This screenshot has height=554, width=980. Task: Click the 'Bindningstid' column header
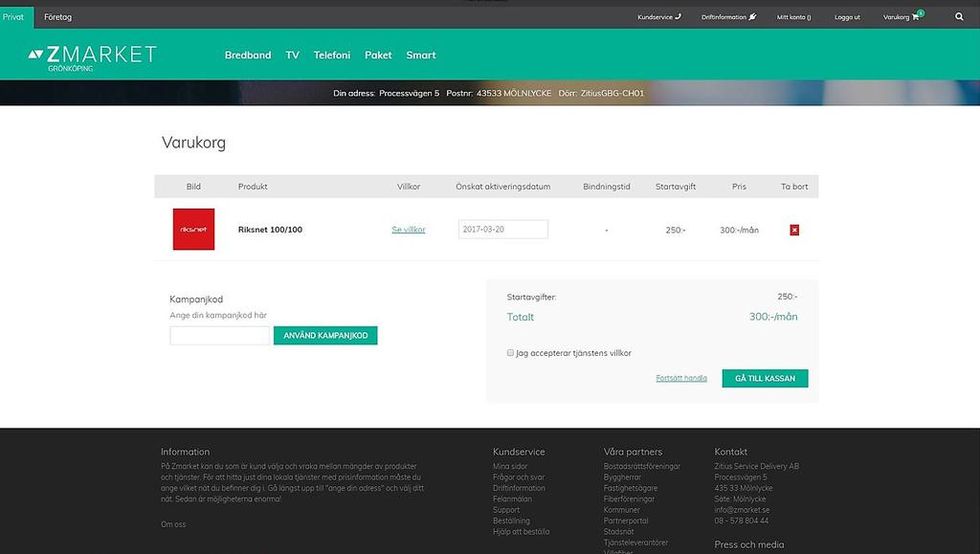606,187
